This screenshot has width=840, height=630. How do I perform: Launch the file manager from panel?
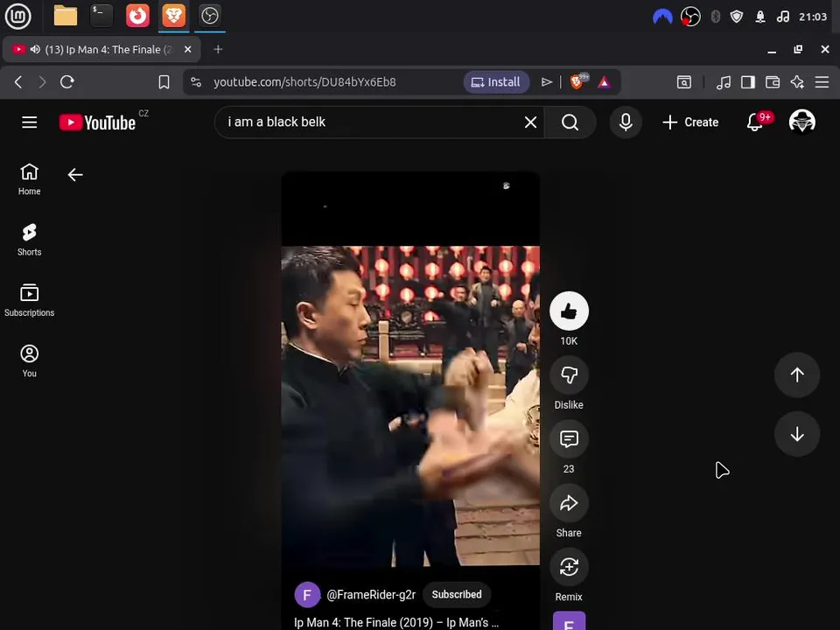(x=66, y=16)
